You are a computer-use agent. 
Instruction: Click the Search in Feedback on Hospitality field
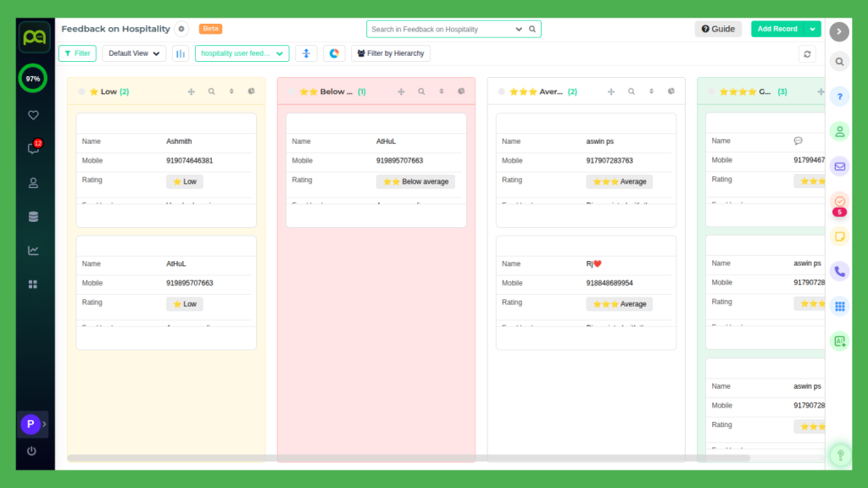[x=441, y=29]
